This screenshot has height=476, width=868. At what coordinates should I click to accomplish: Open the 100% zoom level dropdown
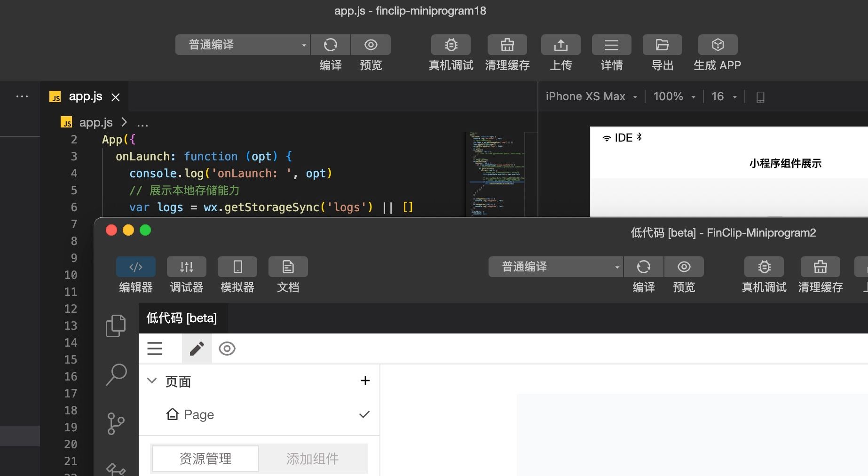[x=674, y=96]
